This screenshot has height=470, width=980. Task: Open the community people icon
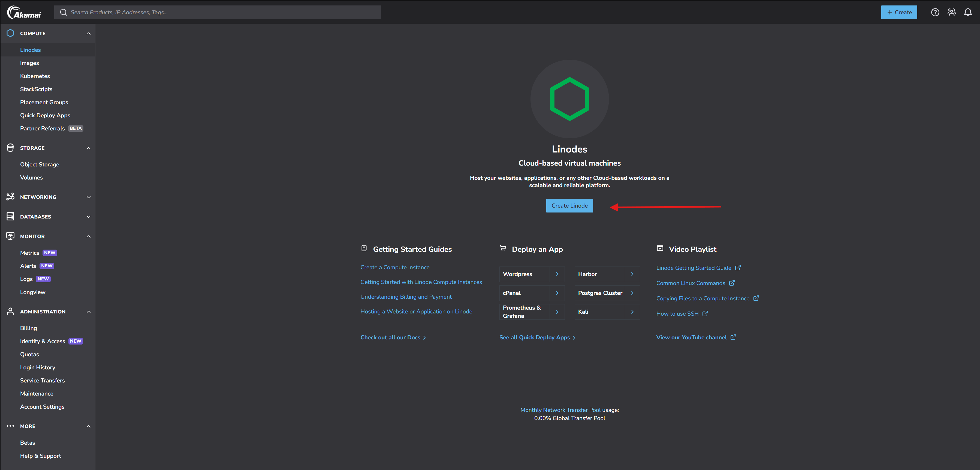coord(951,12)
